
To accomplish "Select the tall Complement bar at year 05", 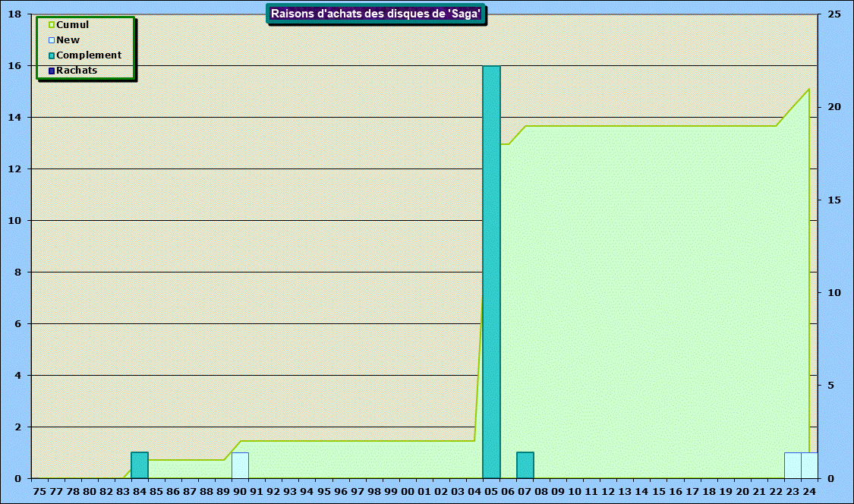I will 491,272.
